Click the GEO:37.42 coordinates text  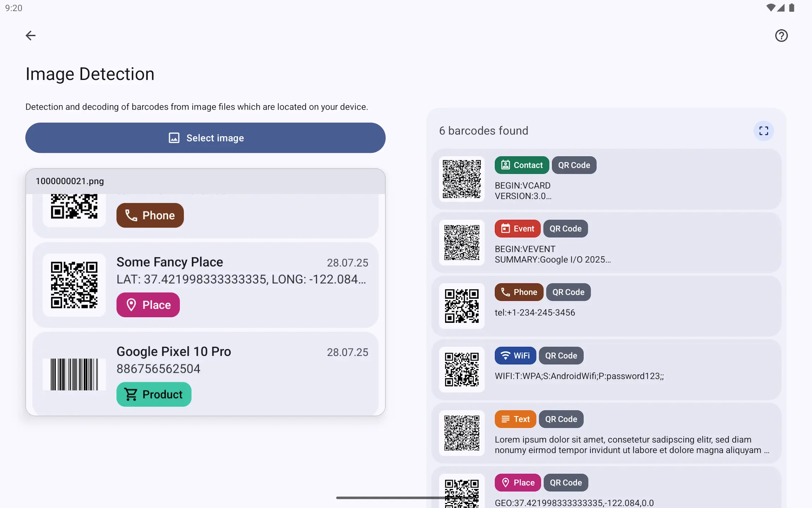click(x=574, y=503)
